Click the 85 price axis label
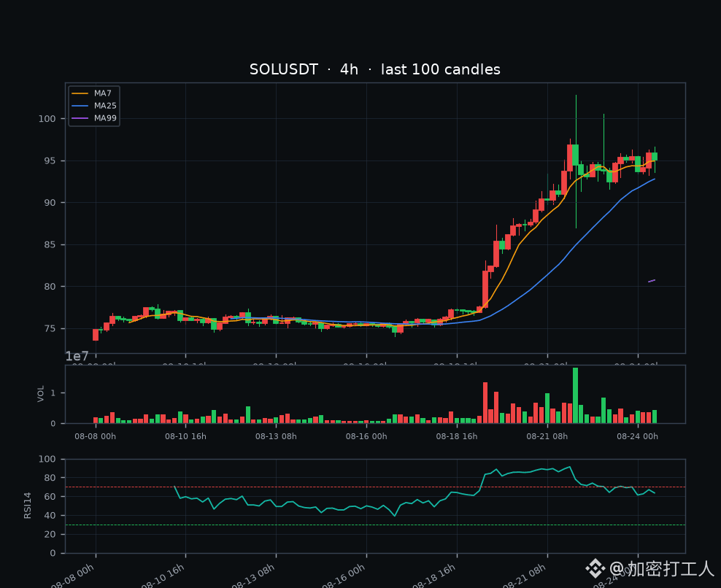 point(50,244)
